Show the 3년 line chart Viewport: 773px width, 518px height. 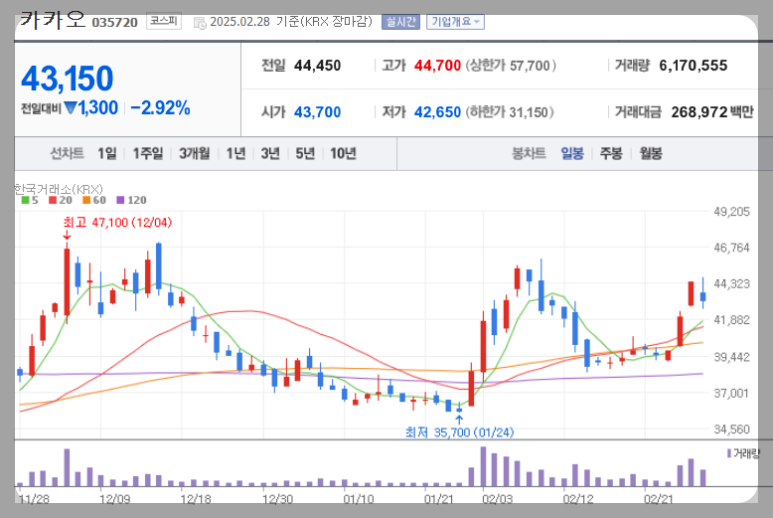click(x=270, y=154)
